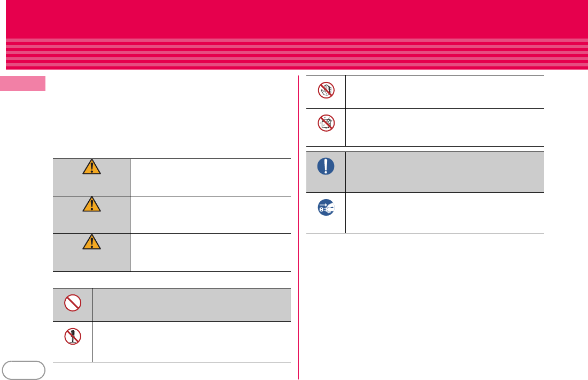Screen dimensions: 588x380
Task: Click the description cell beside middle warning triangle
Action: tap(210, 215)
